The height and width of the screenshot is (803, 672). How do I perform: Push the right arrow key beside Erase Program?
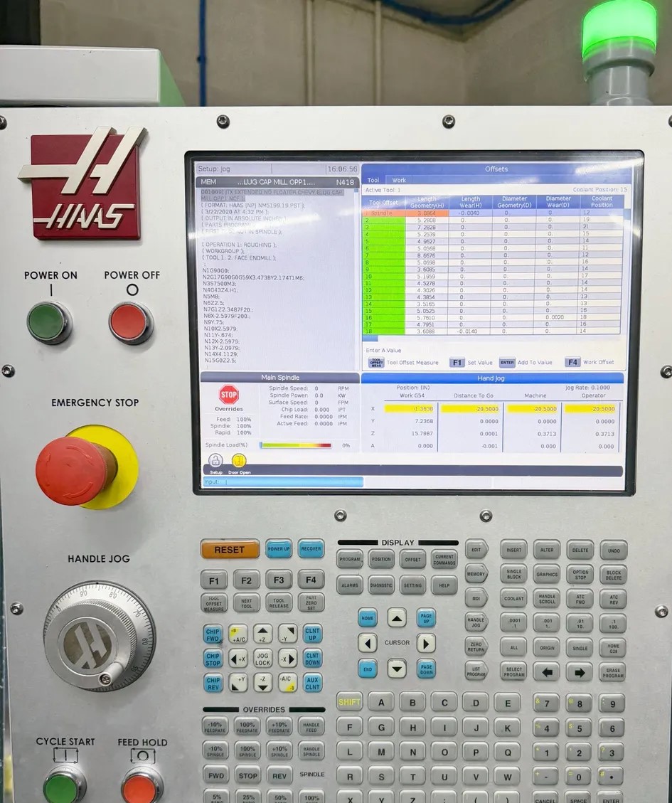tap(580, 672)
